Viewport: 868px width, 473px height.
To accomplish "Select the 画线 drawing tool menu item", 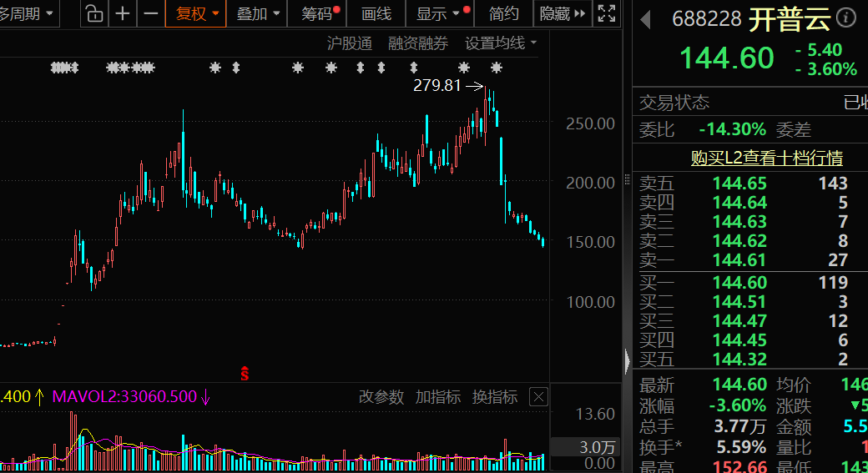I will tap(376, 13).
